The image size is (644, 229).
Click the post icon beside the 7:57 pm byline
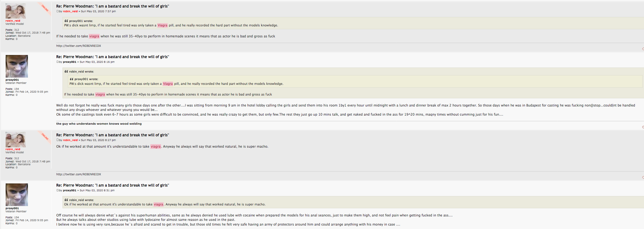click(57, 11)
